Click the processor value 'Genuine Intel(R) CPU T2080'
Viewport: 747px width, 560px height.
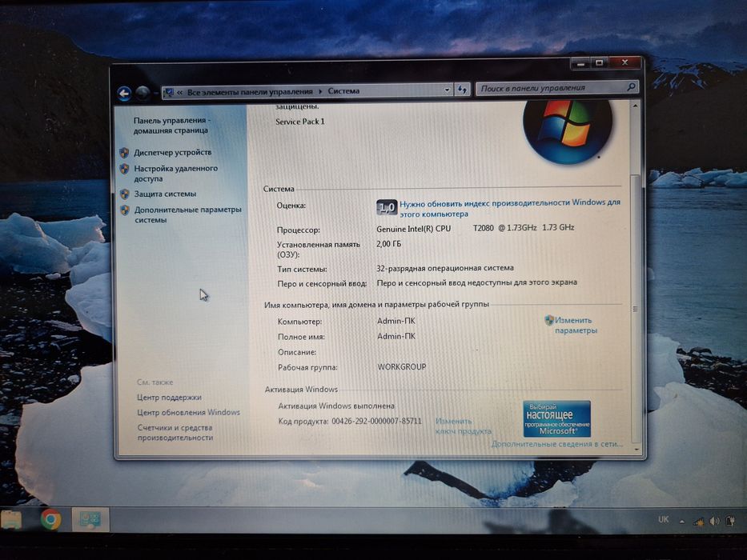(435, 229)
